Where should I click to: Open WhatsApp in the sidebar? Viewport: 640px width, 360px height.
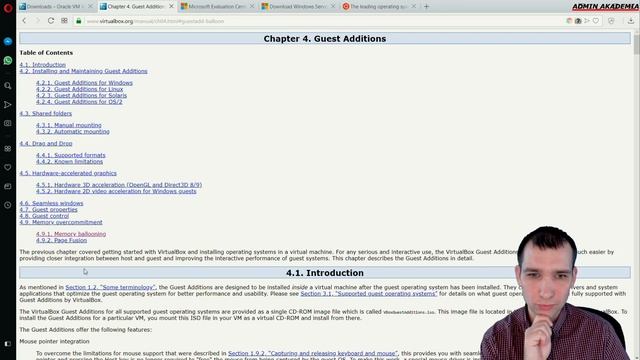[8, 60]
